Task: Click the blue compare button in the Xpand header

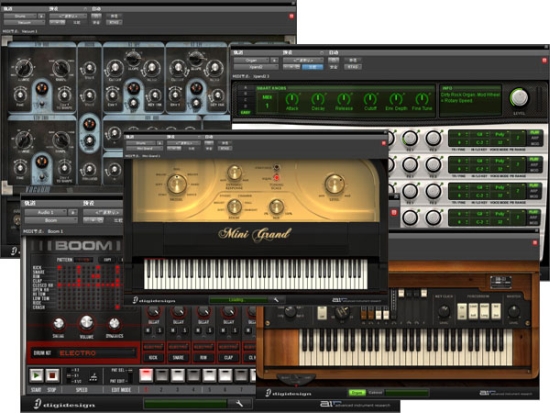Action: click(x=312, y=66)
